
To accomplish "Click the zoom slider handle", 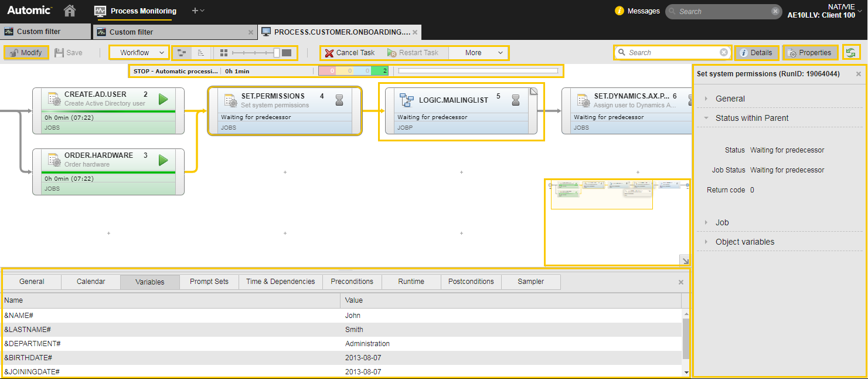I will point(277,53).
